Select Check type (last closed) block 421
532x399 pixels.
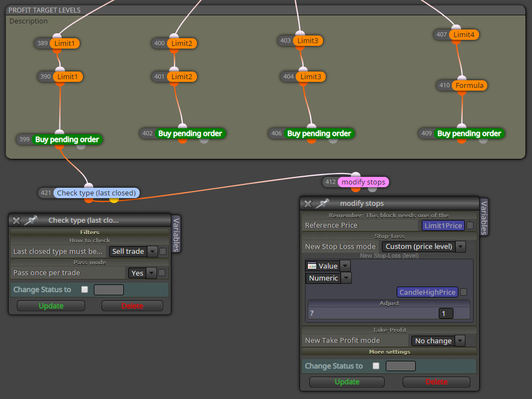click(x=97, y=193)
